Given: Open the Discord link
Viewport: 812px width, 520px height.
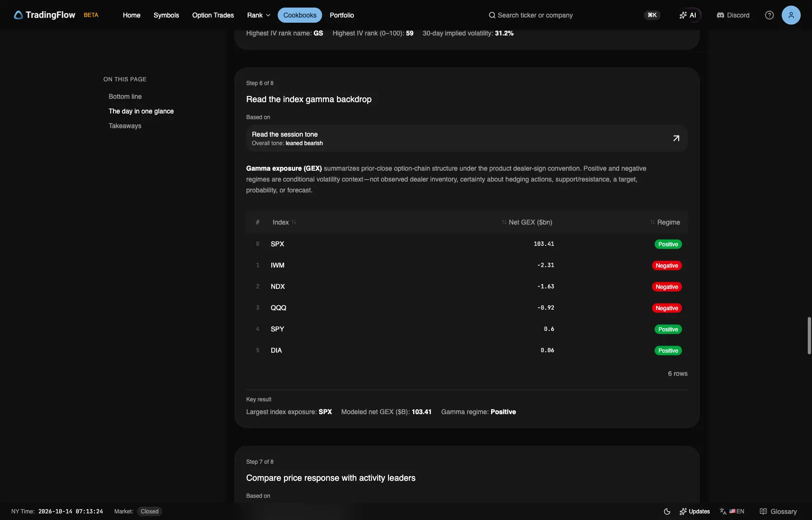Looking at the screenshot, I should (733, 15).
